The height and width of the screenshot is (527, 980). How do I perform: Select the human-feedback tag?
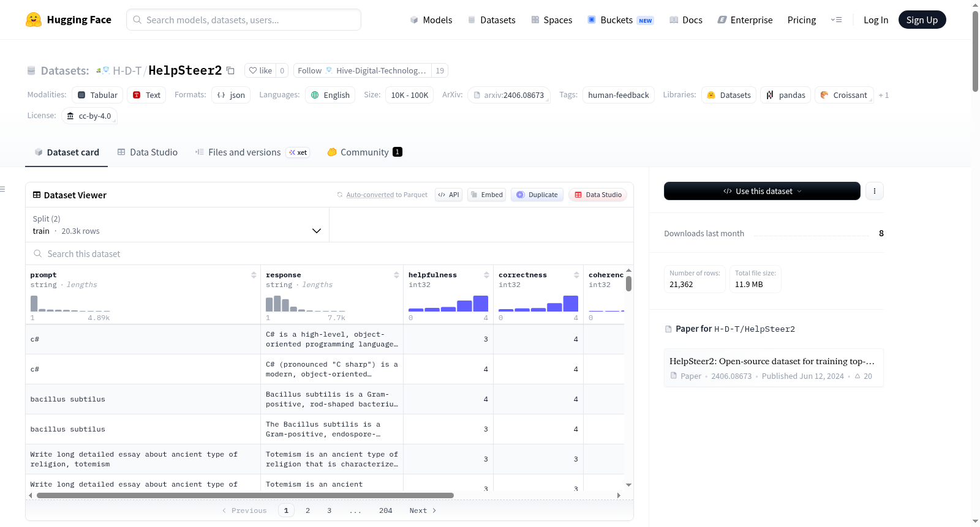[619, 95]
